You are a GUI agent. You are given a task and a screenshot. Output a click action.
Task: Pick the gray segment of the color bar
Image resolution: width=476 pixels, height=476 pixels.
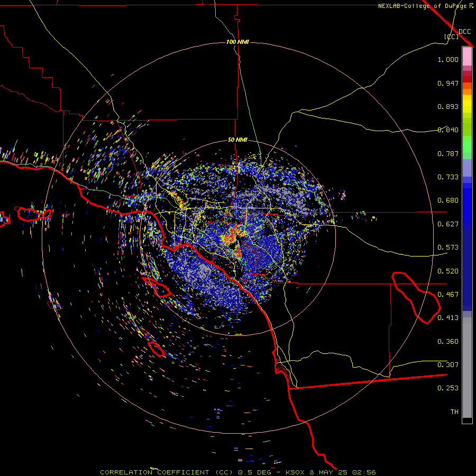(467, 368)
